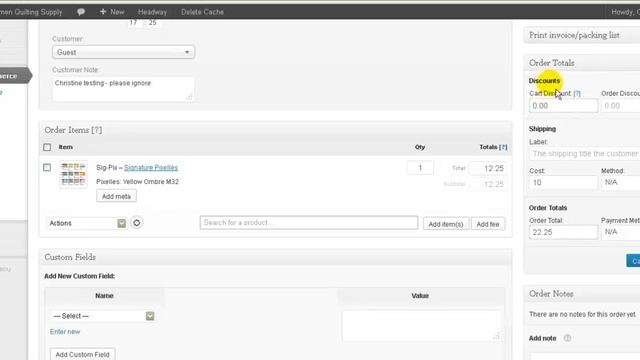Viewport: 640px width, 360px height.
Task: Click the Custom Fields panel header
Action: pos(276,257)
